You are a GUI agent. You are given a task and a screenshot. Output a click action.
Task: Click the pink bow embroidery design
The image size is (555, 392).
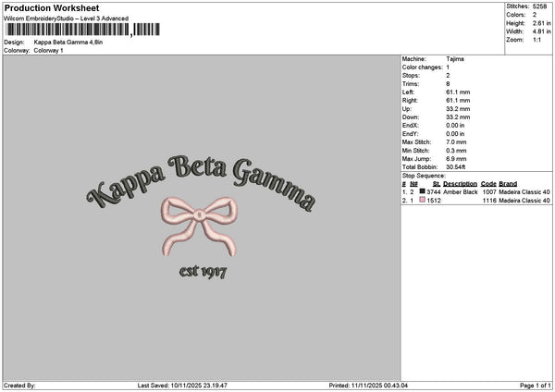pyautogui.click(x=199, y=227)
